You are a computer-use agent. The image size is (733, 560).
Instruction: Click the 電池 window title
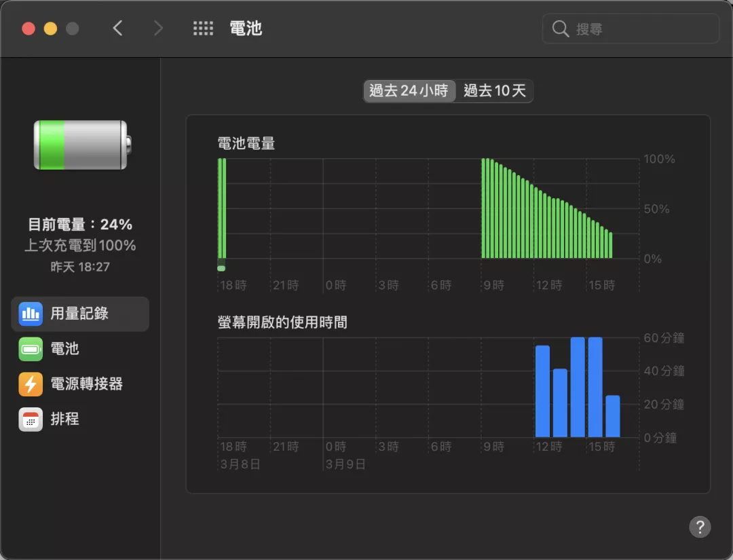(246, 28)
